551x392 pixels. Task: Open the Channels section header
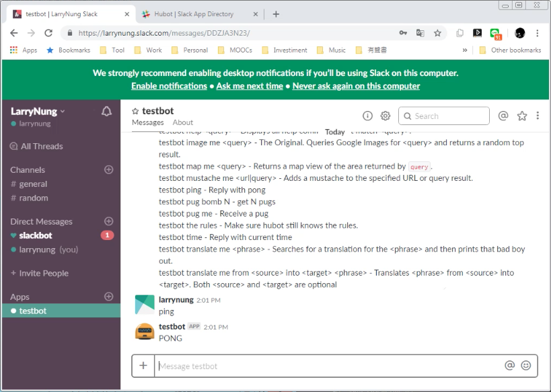pos(28,169)
